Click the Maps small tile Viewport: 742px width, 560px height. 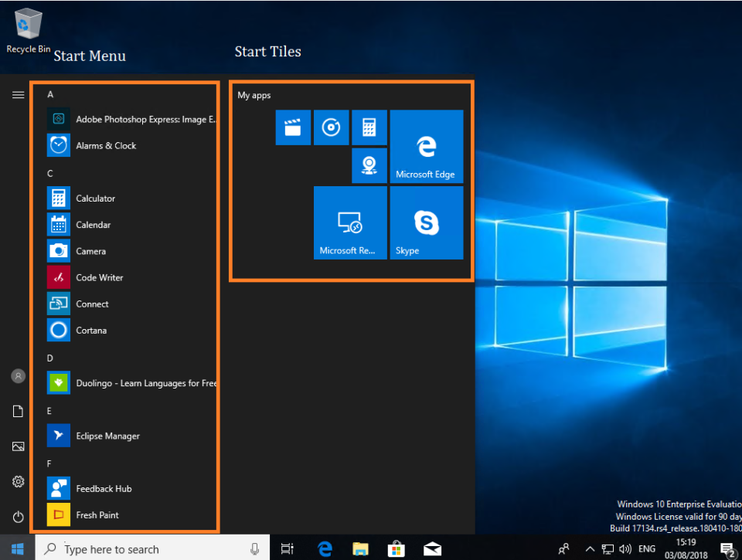(x=369, y=165)
